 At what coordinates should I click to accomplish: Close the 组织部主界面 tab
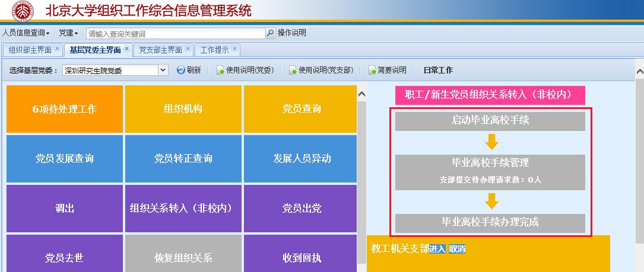pos(58,49)
